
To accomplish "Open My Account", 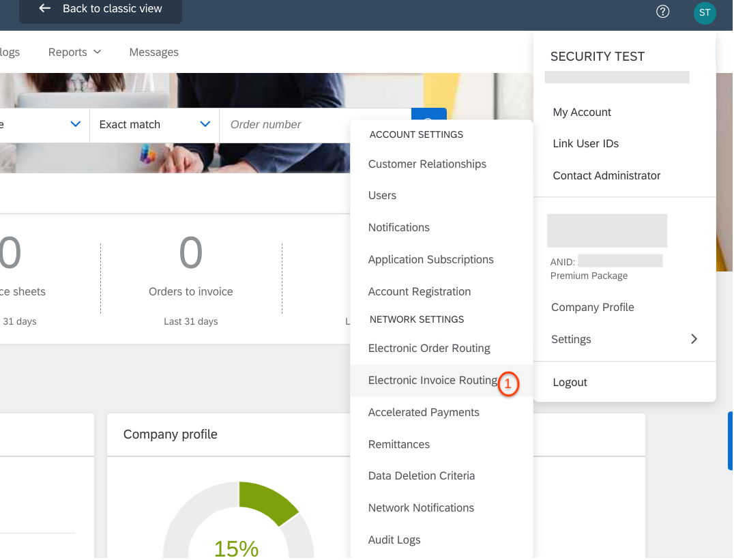I will pos(582,112).
